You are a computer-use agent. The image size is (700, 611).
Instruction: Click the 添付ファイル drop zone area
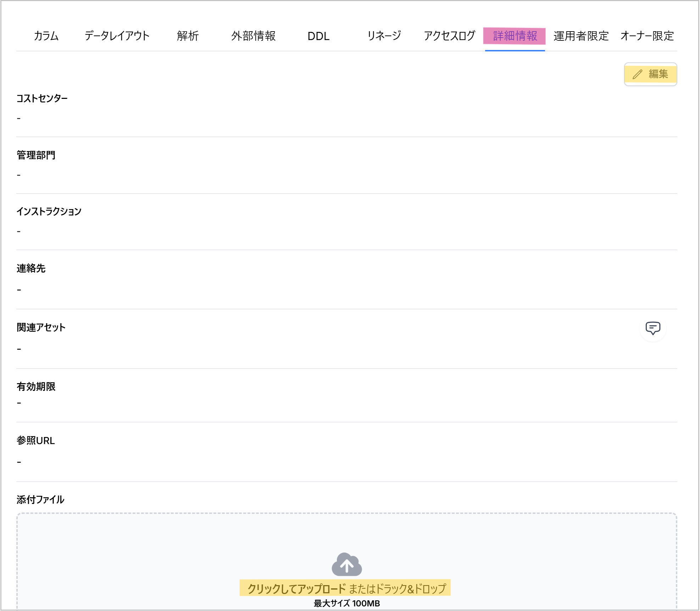point(346,561)
